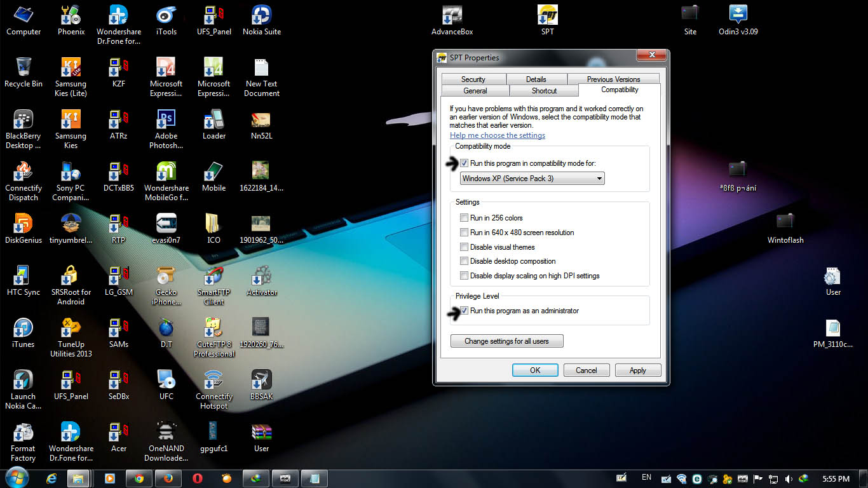This screenshot has height=488, width=868.
Task: Select the Adobe Photoshop desktop shortcut
Action: tap(166, 129)
